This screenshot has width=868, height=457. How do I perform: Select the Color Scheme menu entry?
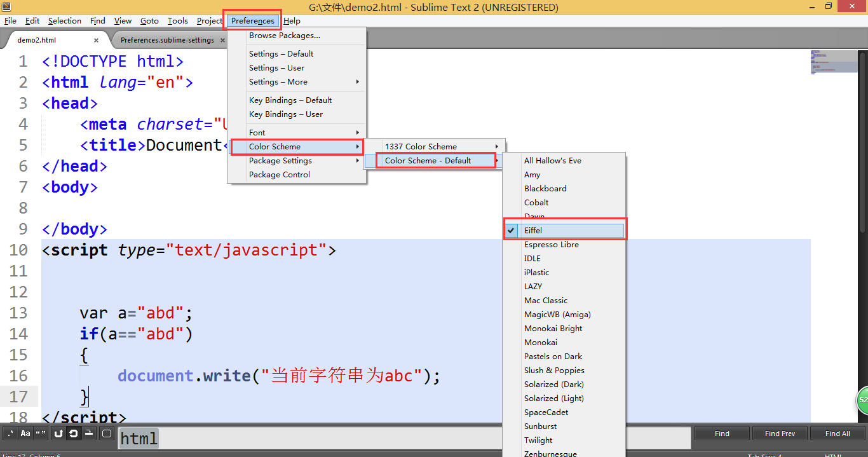click(x=297, y=147)
